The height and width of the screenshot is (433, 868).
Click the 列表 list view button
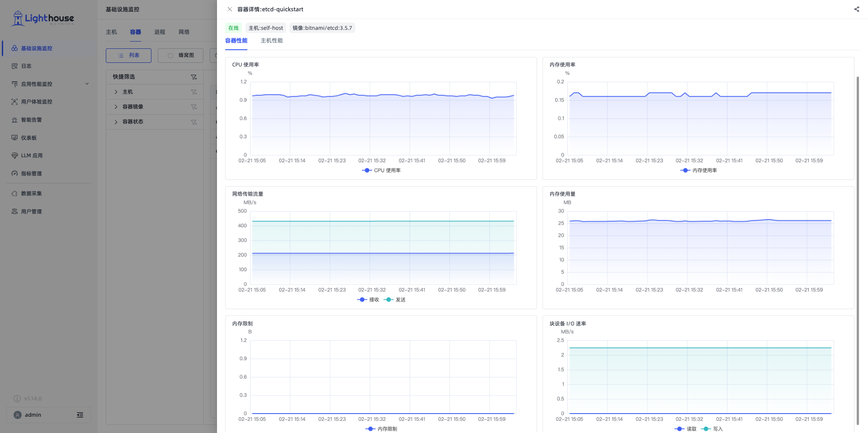tap(128, 56)
